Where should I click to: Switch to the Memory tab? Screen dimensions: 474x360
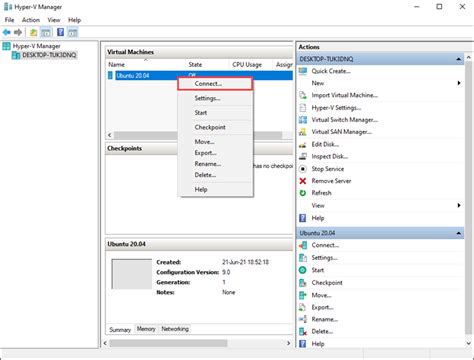click(146, 329)
